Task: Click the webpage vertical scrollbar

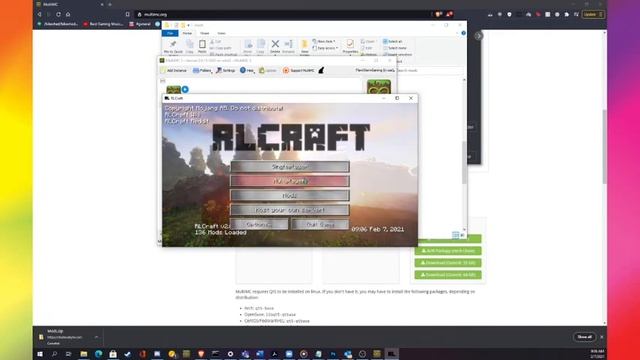Action: tap(604, 147)
